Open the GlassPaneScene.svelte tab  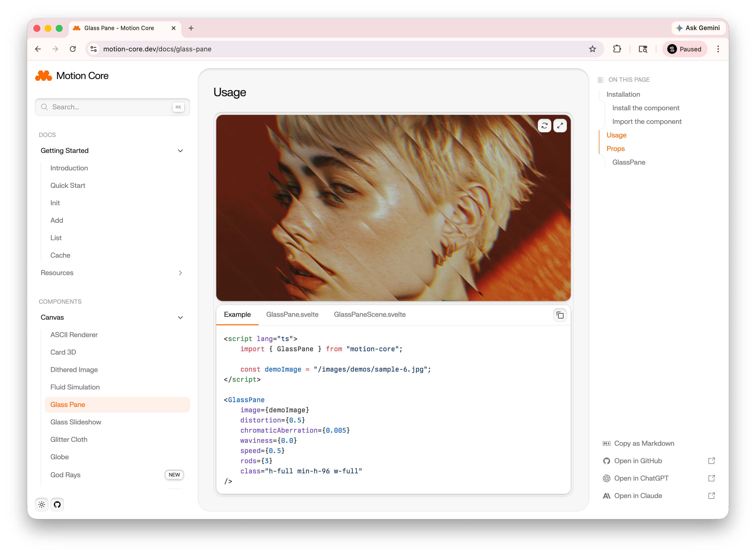pyautogui.click(x=370, y=314)
